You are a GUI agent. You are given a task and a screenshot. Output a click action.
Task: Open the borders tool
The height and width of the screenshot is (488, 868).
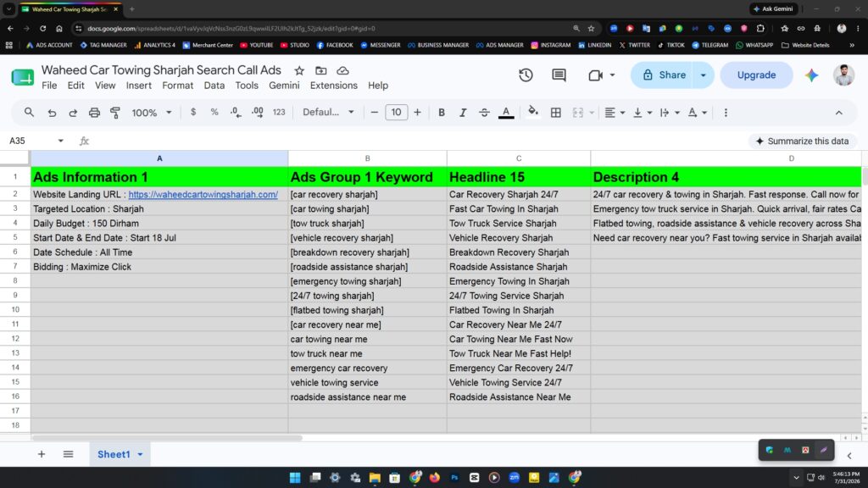tap(556, 113)
